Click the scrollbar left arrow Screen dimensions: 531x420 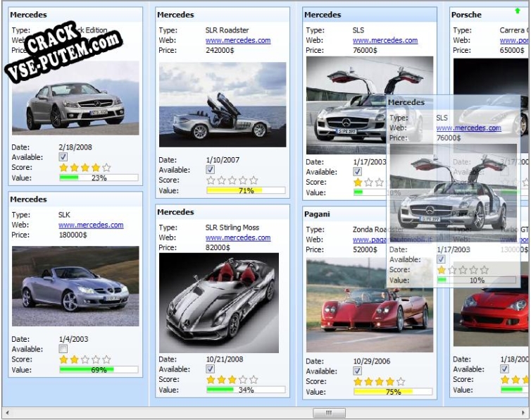(x=7, y=412)
